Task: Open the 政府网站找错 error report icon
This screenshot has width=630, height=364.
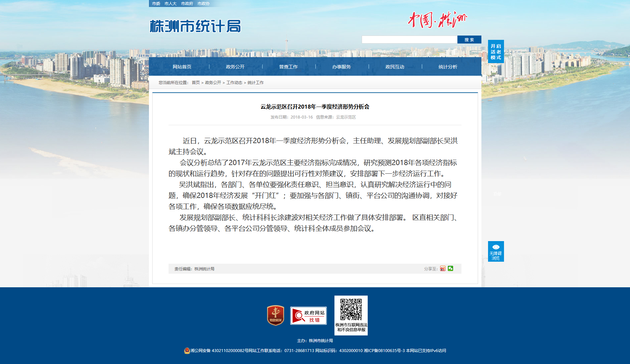Action: 308,316
